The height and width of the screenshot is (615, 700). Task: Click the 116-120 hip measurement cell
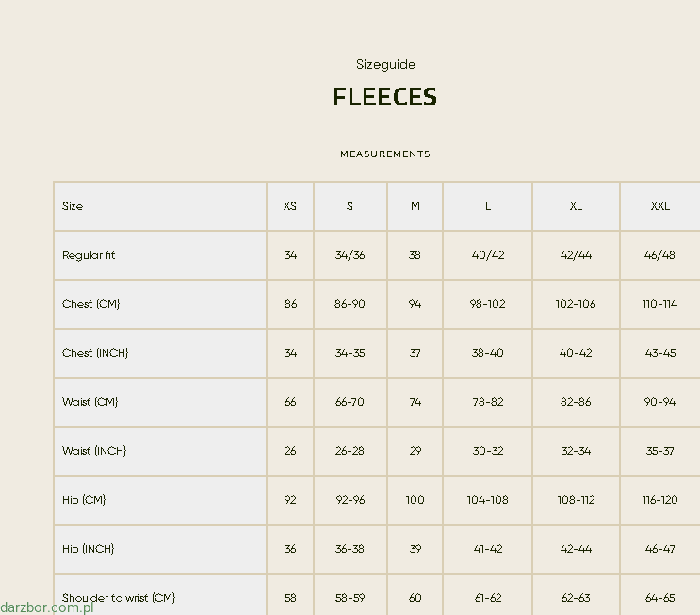[x=659, y=500]
